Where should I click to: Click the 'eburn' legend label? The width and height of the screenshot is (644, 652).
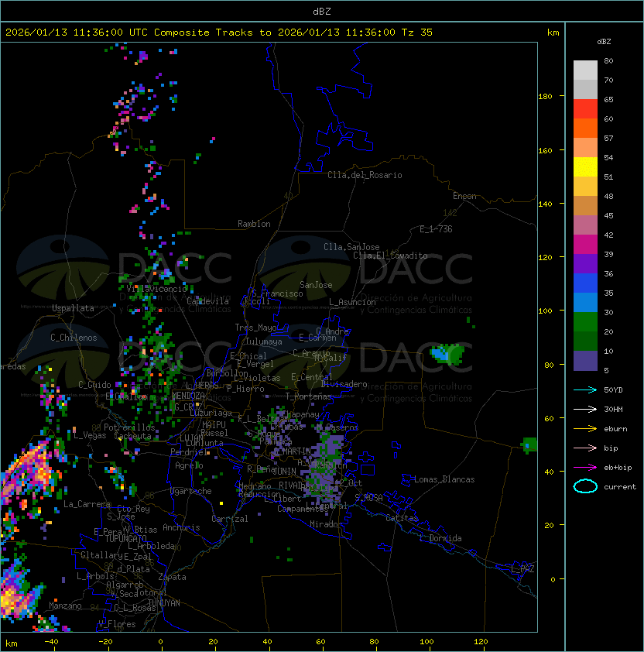(615, 429)
